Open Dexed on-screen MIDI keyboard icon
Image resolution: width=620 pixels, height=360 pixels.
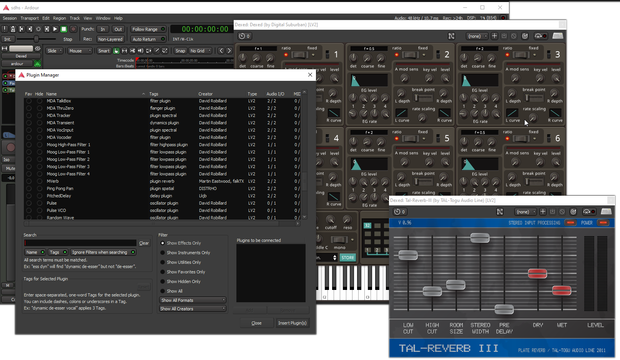[x=558, y=36]
